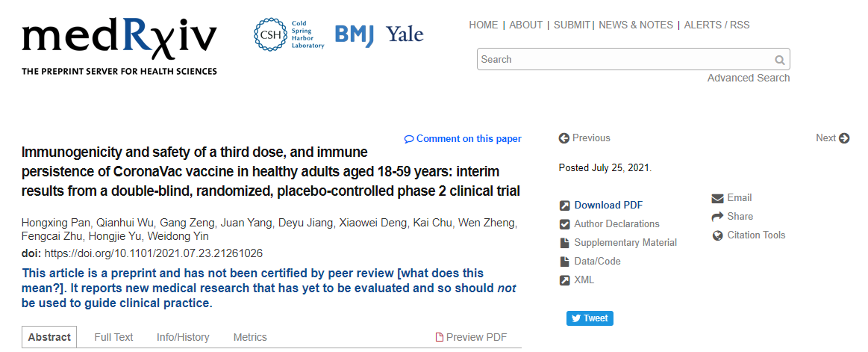Click the Comment on this paper bubble icon
Viewport: 868px width, 352px height.
[409, 139]
